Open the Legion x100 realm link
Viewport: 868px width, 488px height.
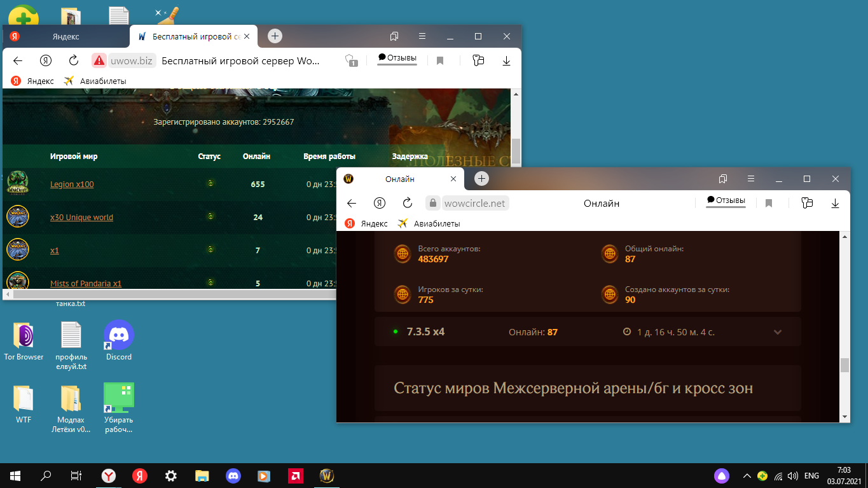tap(72, 185)
